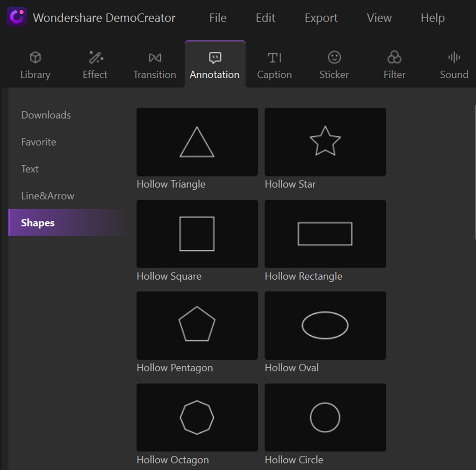The width and height of the screenshot is (476, 470).
Task: Open the Export menu
Action: [321, 18]
